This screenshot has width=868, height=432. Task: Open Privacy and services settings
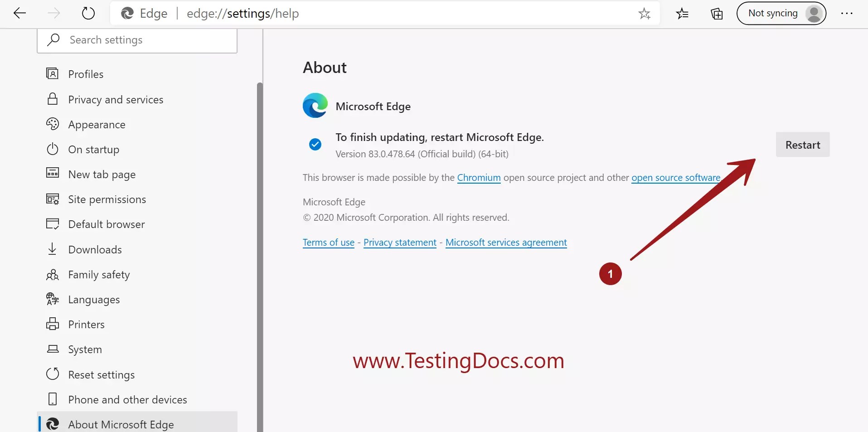coord(116,99)
